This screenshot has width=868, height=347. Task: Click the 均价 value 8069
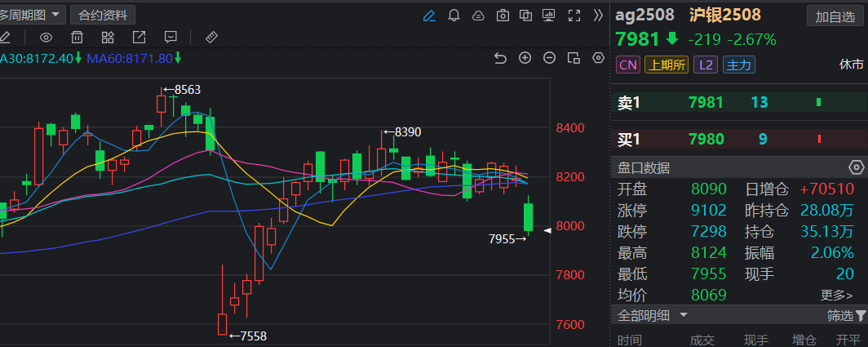tap(709, 295)
